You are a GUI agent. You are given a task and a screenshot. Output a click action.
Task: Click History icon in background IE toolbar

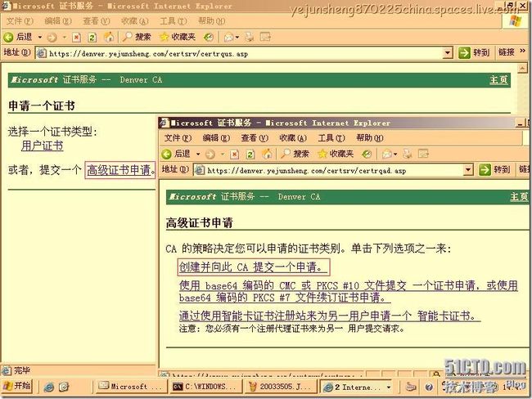click(x=209, y=37)
